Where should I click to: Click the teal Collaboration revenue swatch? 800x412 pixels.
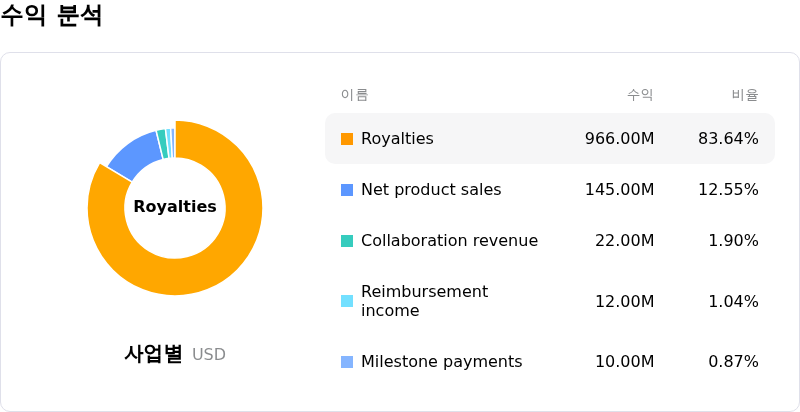(347, 241)
